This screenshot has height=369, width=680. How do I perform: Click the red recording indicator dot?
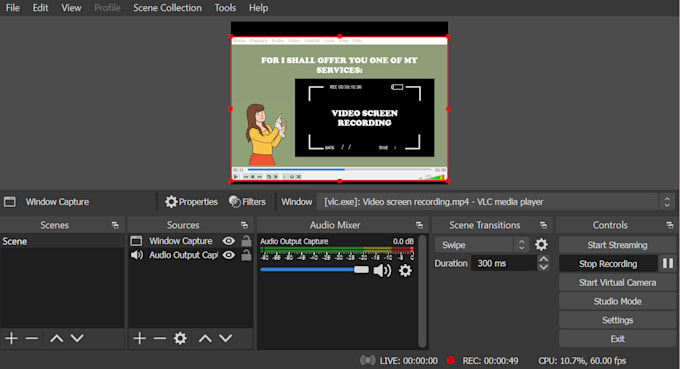(451, 360)
